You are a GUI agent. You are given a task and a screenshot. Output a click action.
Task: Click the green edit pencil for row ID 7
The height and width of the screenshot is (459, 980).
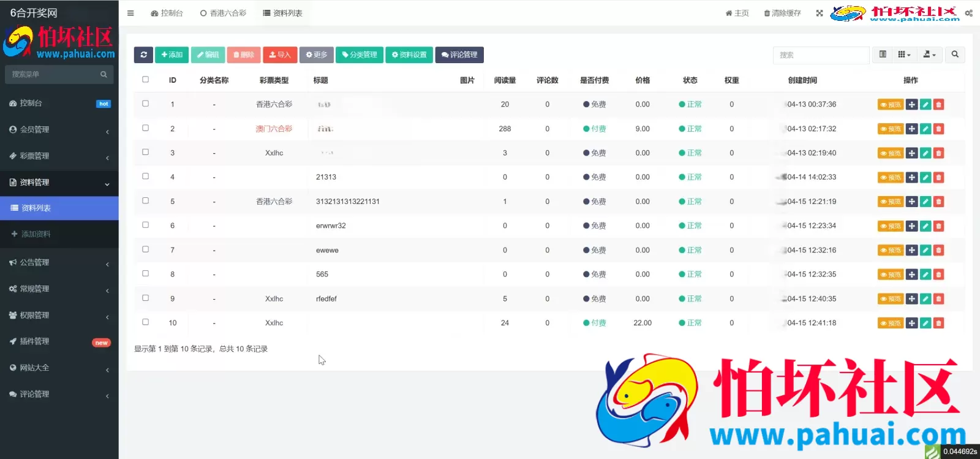pos(925,251)
